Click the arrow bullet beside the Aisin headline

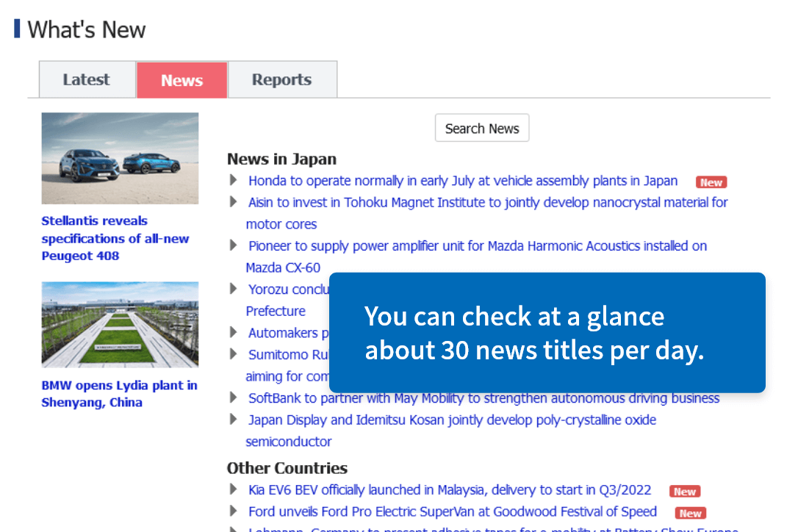233,201
